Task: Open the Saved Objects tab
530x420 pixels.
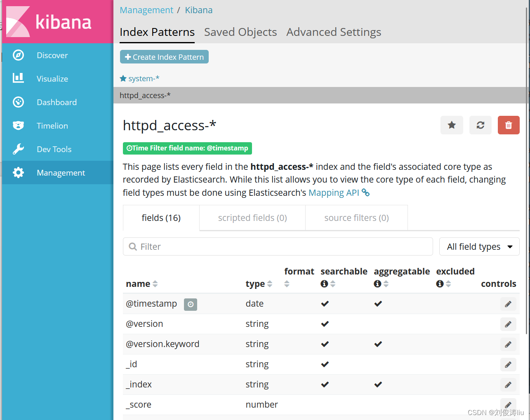Action: point(240,32)
